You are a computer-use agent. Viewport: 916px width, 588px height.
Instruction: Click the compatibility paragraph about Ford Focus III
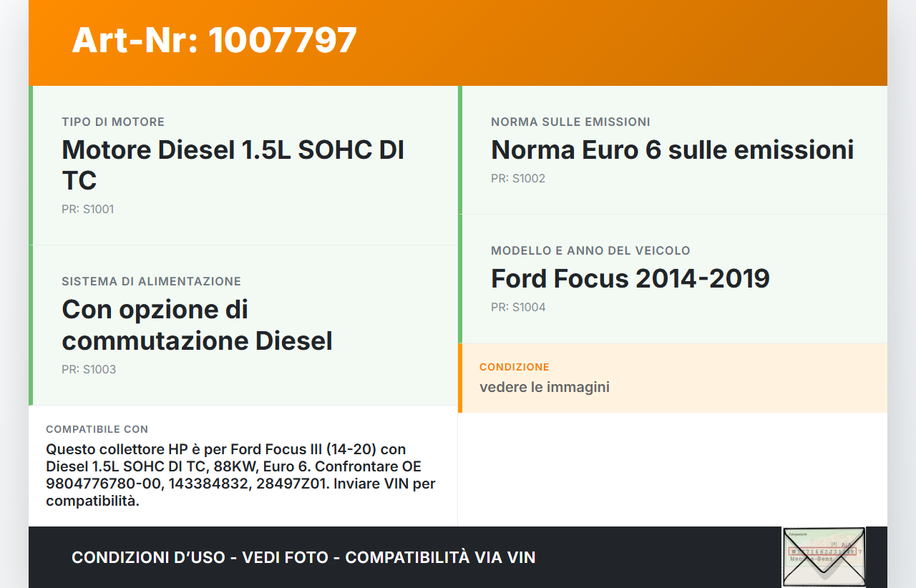[x=241, y=475]
